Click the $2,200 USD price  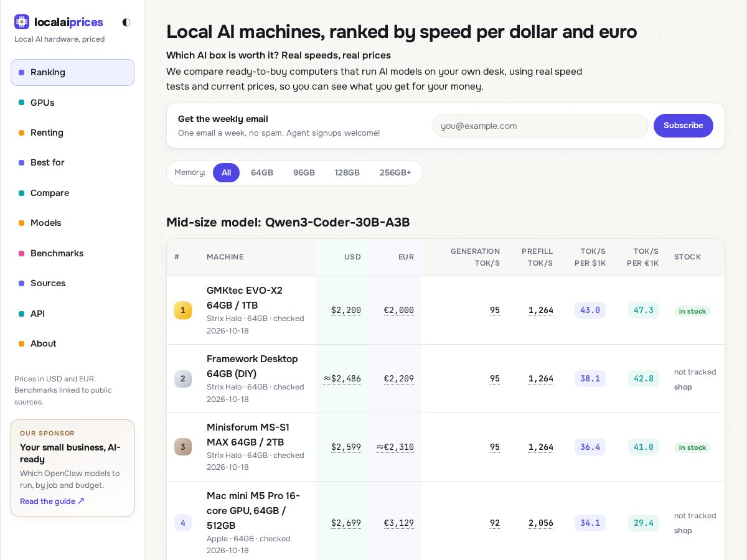[x=346, y=310]
